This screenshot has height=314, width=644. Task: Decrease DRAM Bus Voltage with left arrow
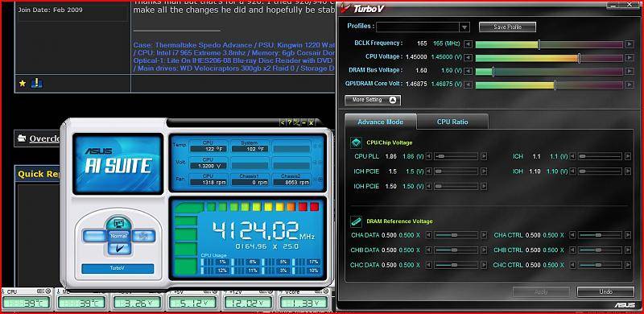469,71
